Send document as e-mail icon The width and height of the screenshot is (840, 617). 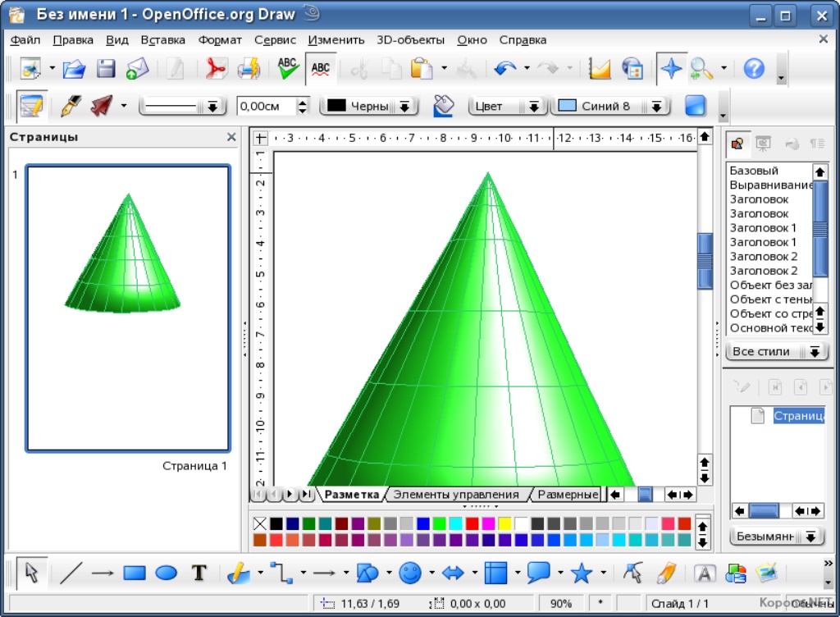tap(137, 69)
